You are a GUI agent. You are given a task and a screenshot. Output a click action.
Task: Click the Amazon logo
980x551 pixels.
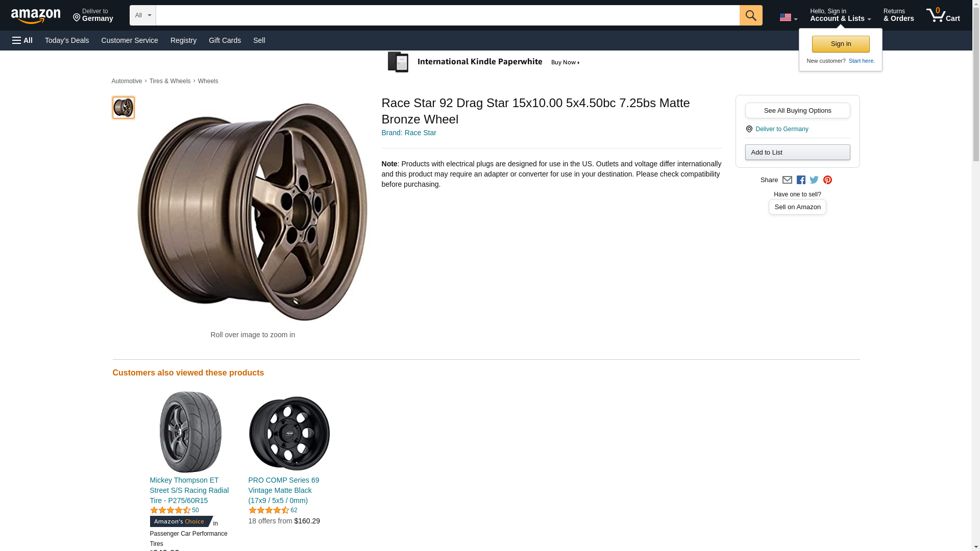pos(36,16)
